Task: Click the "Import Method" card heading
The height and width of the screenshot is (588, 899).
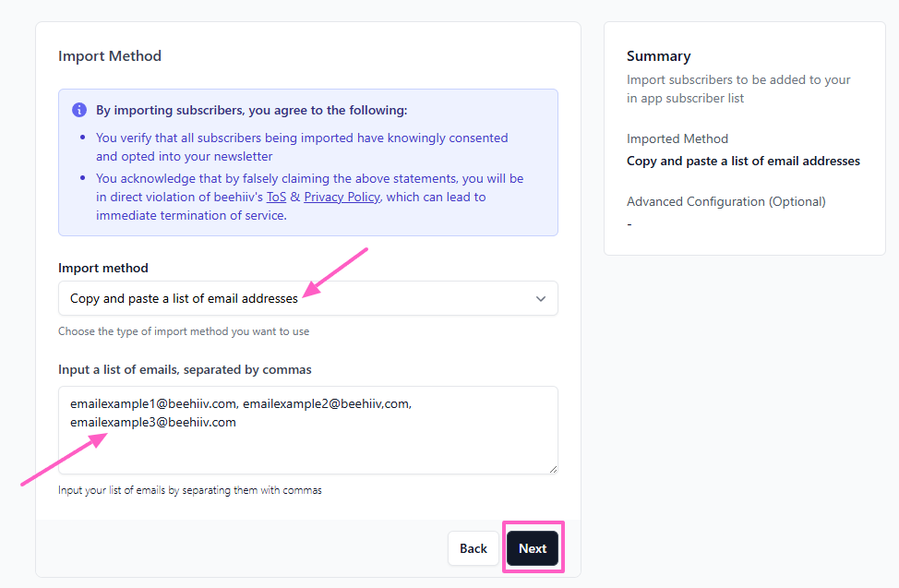Action: click(110, 56)
